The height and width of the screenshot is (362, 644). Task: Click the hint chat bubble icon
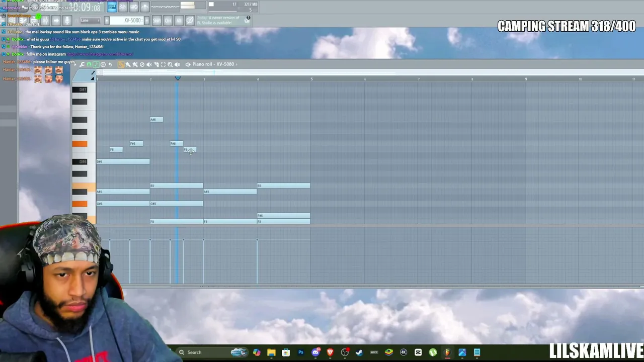(x=190, y=21)
